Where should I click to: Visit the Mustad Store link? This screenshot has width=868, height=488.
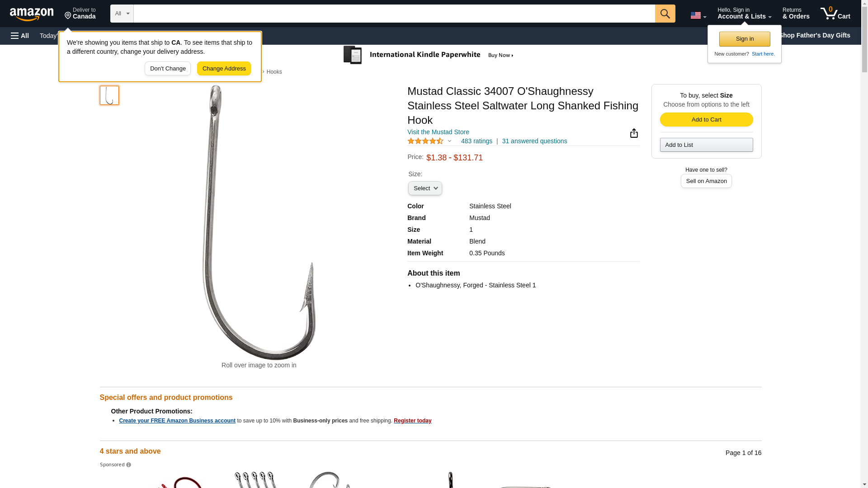pyautogui.click(x=438, y=132)
